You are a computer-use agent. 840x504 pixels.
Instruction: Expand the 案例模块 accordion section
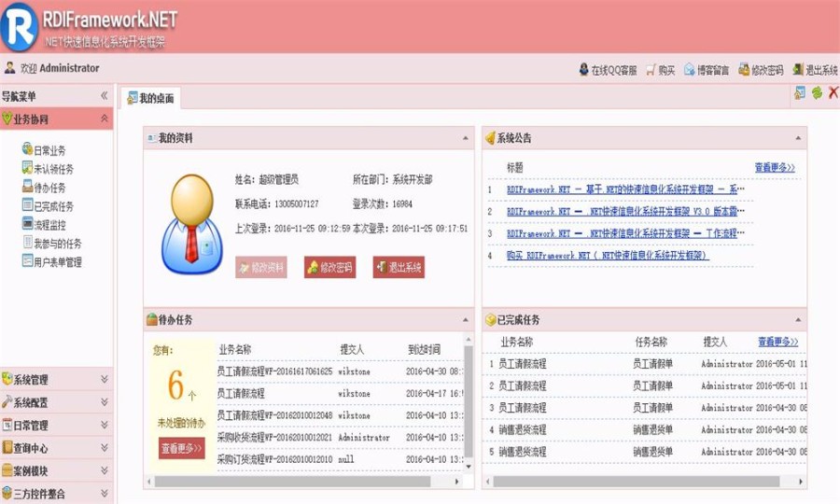[105, 470]
